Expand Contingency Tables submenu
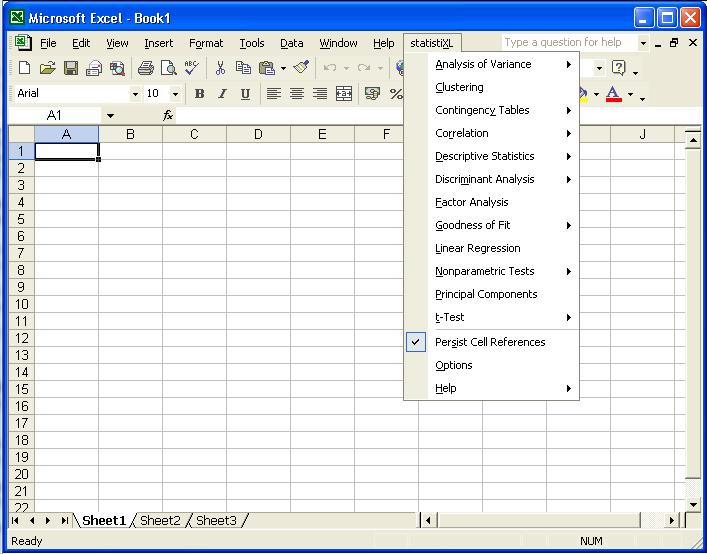This screenshot has height=554, width=707. pos(491,110)
